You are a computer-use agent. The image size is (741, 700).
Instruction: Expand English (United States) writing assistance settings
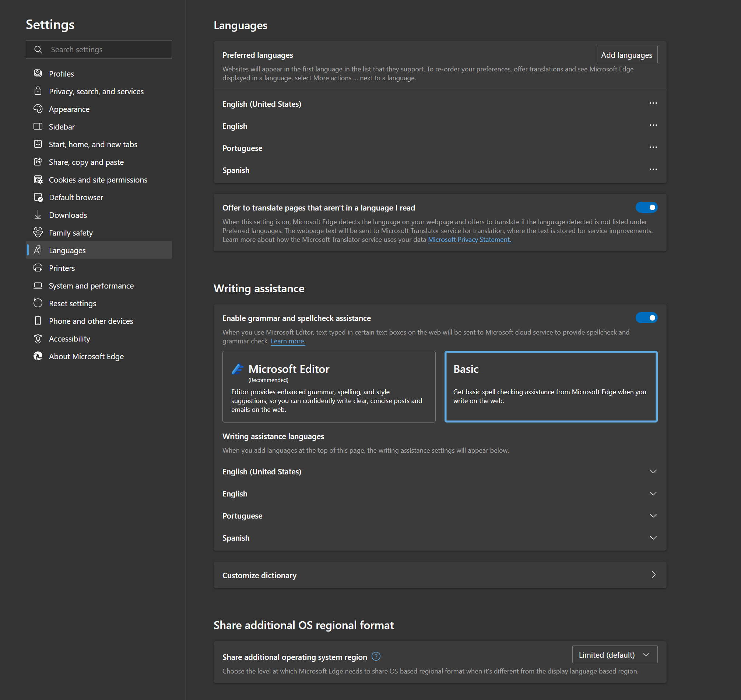653,471
